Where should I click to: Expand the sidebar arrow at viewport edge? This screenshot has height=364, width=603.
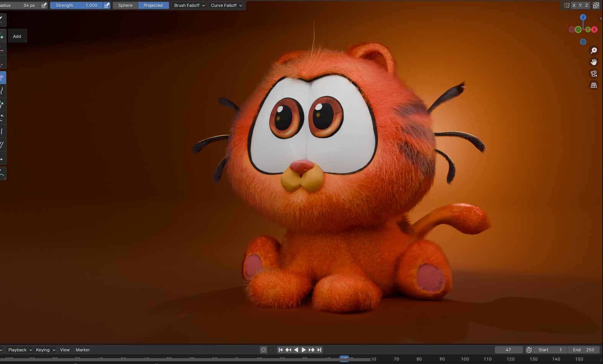(601, 18)
